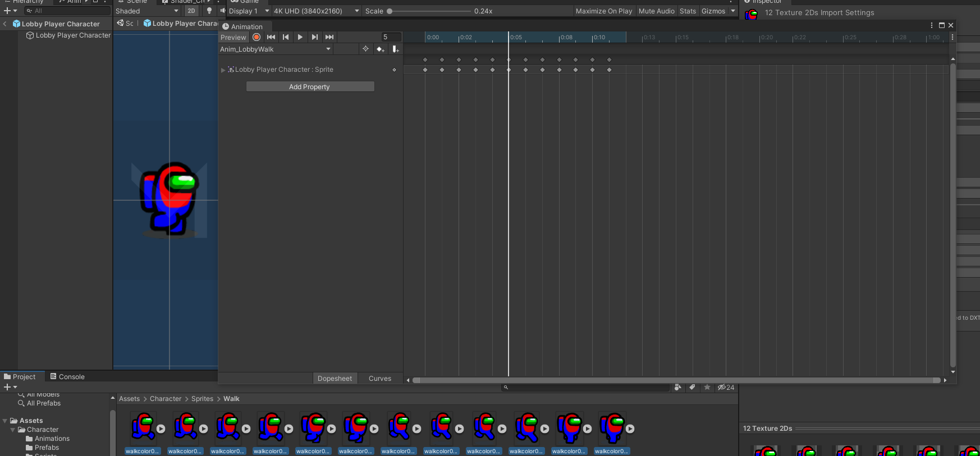Play the Anim_LobbyWalk animation
The height and width of the screenshot is (456, 980).
300,37
